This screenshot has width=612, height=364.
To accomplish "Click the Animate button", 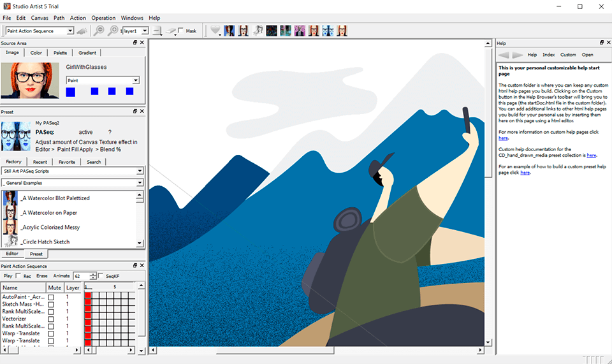I will pyautogui.click(x=61, y=276).
